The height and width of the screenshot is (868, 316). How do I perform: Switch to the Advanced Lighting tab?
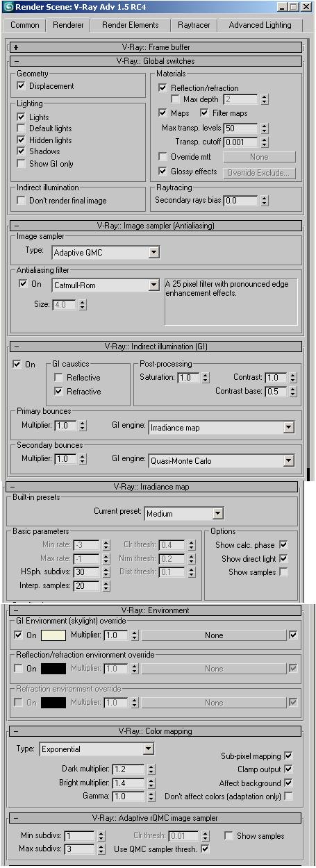[x=260, y=25]
